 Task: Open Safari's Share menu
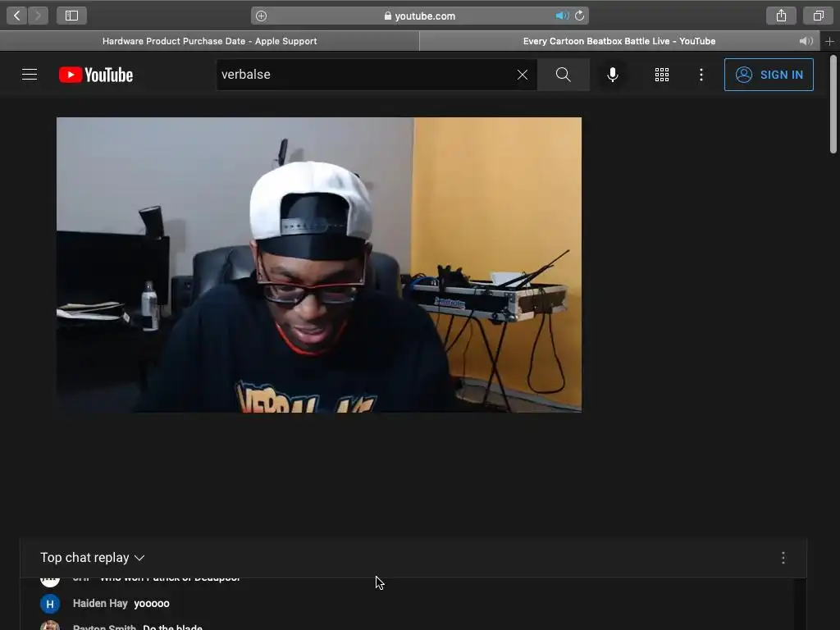(781, 16)
